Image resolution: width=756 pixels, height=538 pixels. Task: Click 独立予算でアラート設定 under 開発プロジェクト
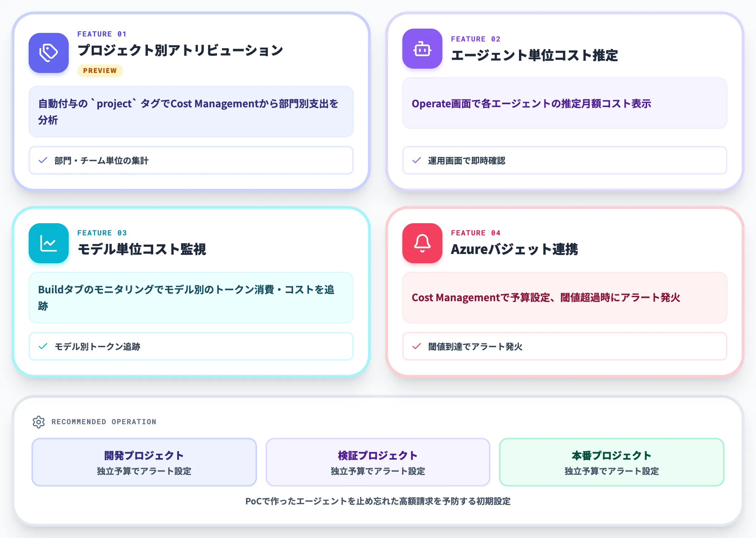coord(144,471)
